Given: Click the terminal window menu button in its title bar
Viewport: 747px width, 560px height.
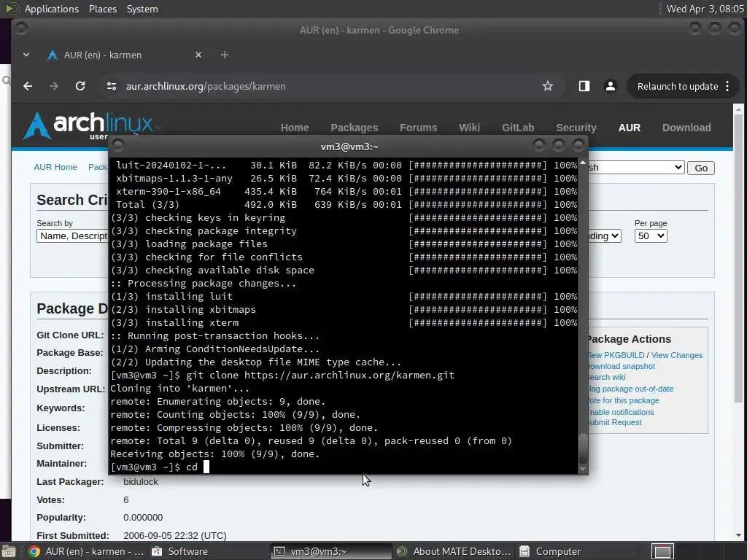Looking at the screenshot, I should 117,145.
